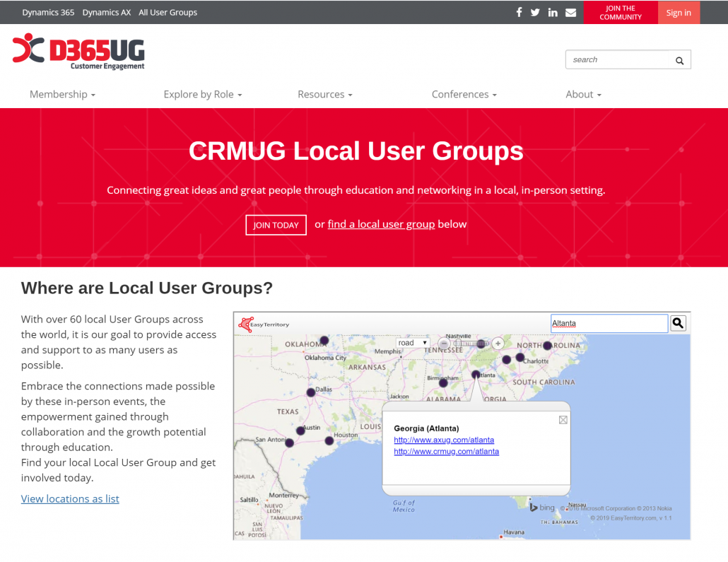
Task: Select the Dallas map marker
Action: click(x=311, y=392)
